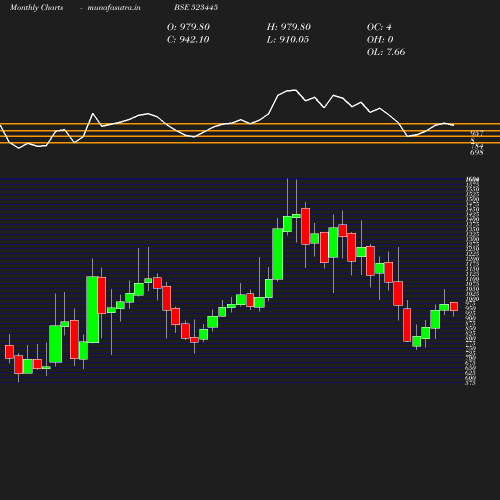Click the munafasutra.in site label

[114, 7]
